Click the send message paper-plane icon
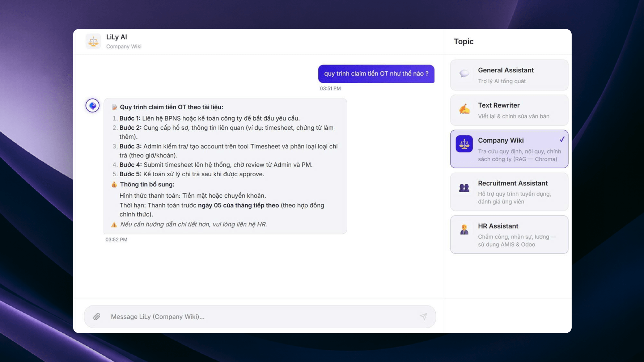Screen dimensions: 644x362 coord(423,316)
